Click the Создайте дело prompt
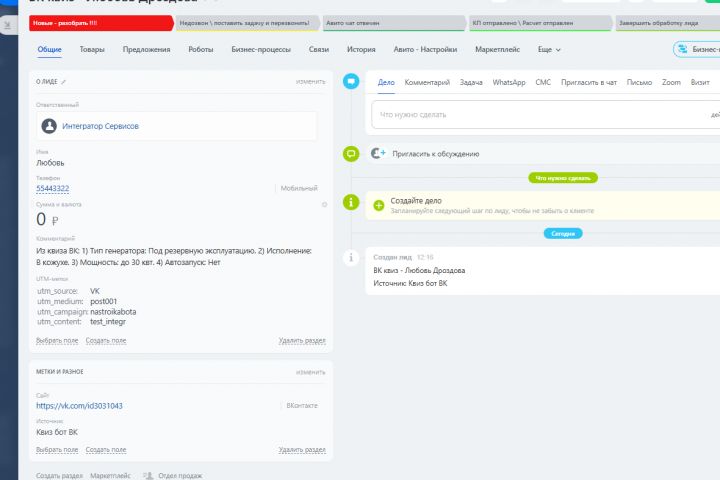 (x=416, y=201)
